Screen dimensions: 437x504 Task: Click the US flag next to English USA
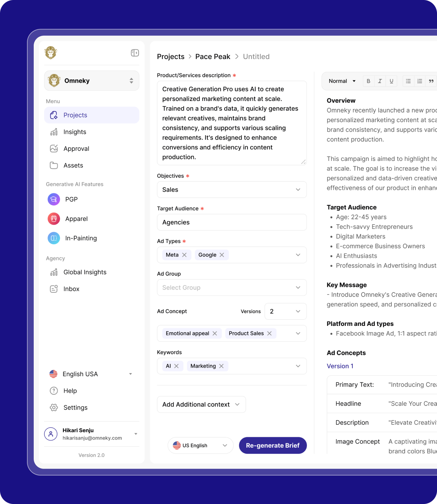pyautogui.click(x=53, y=374)
